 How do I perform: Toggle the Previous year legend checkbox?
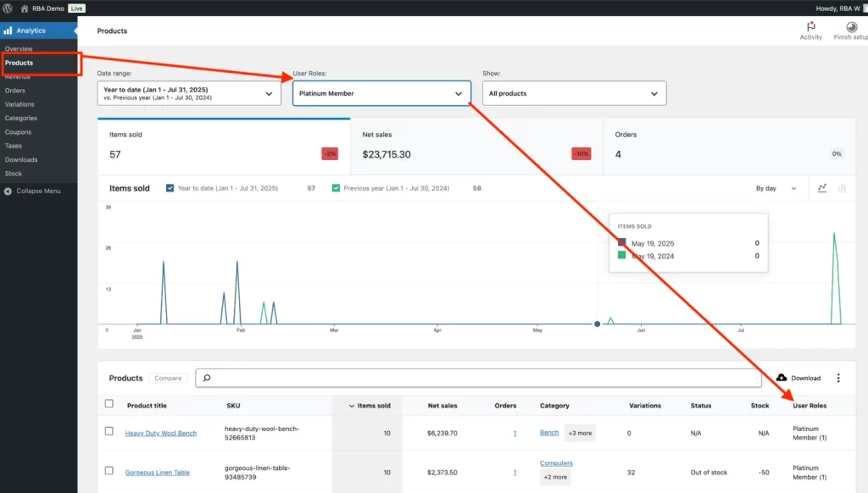[337, 188]
